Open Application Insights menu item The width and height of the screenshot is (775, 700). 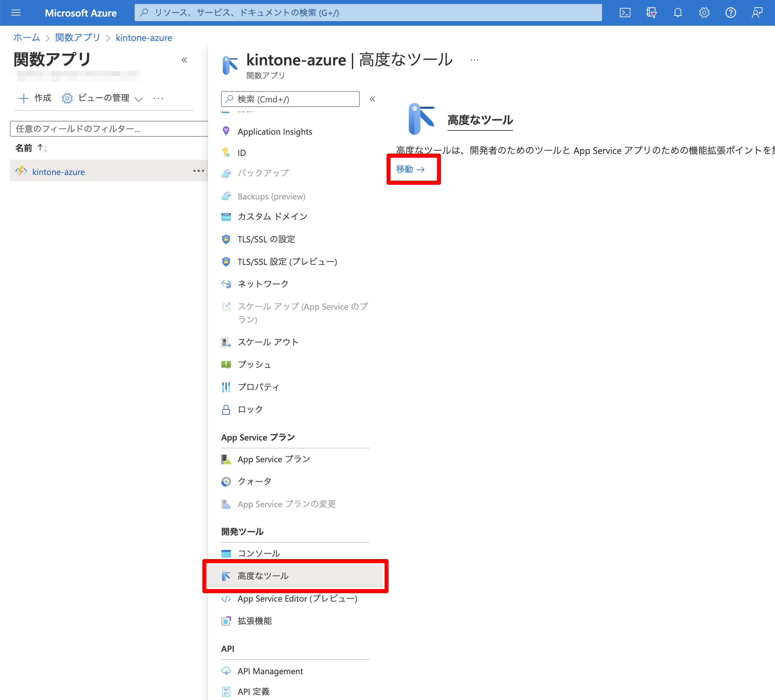click(x=275, y=131)
